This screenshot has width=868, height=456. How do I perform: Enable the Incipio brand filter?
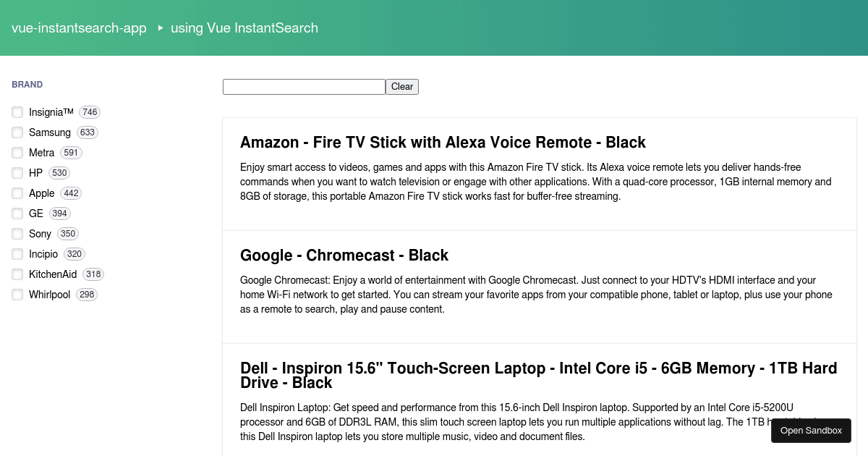pyautogui.click(x=17, y=254)
